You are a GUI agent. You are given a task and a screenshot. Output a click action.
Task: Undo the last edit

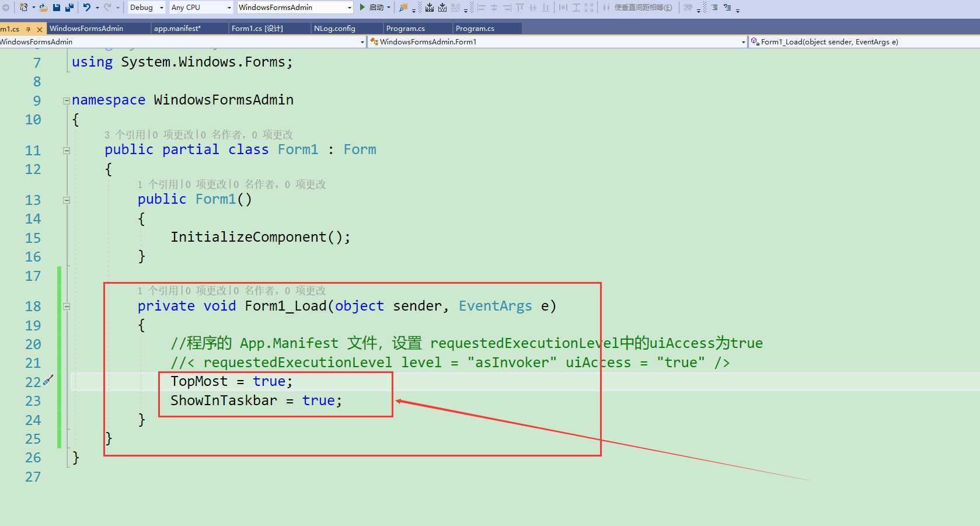pos(87,8)
